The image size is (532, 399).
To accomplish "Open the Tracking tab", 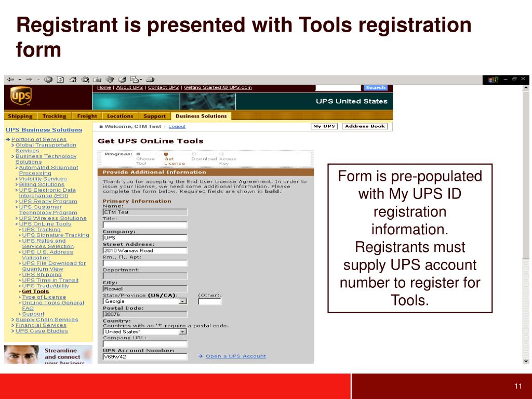I will pos(54,116).
